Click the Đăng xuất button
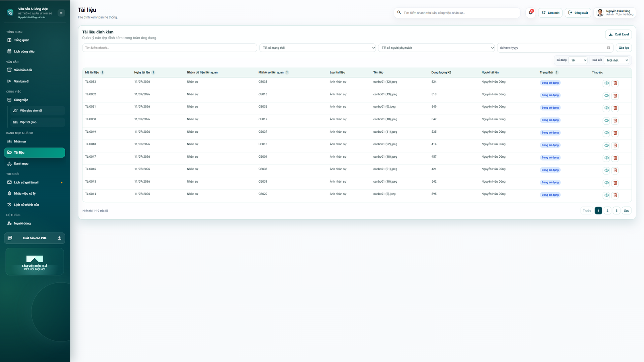 click(x=578, y=13)
